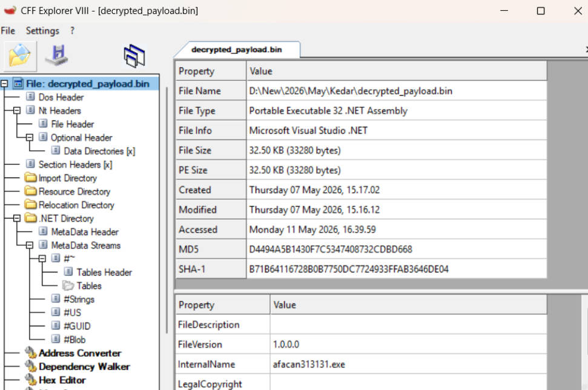The height and width of the screenshot is (390, 588).
Task: Click the InternalName value afacan313131.exe
Action: (x=309, y=364)
